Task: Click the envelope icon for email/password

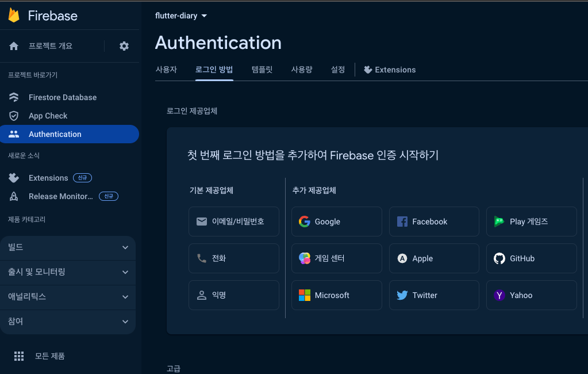Action: tap(202, 222)
